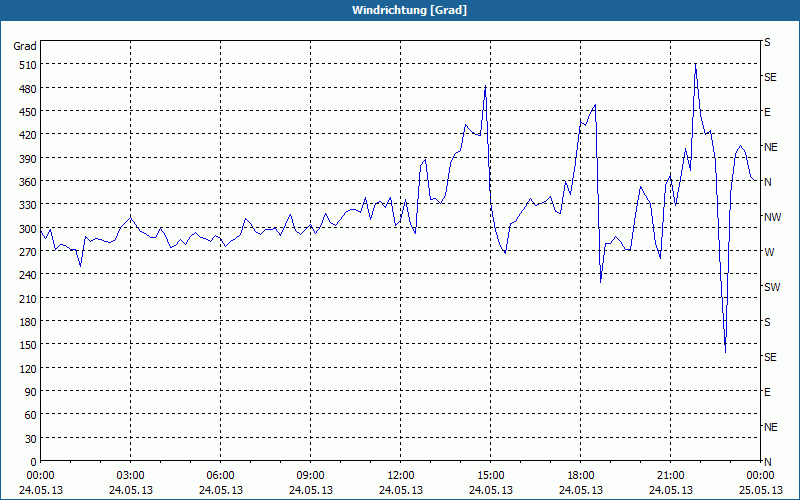Click the 24.05.13 date under 18:00
This screenshot has height=500, width=800.
pos(581,490)
